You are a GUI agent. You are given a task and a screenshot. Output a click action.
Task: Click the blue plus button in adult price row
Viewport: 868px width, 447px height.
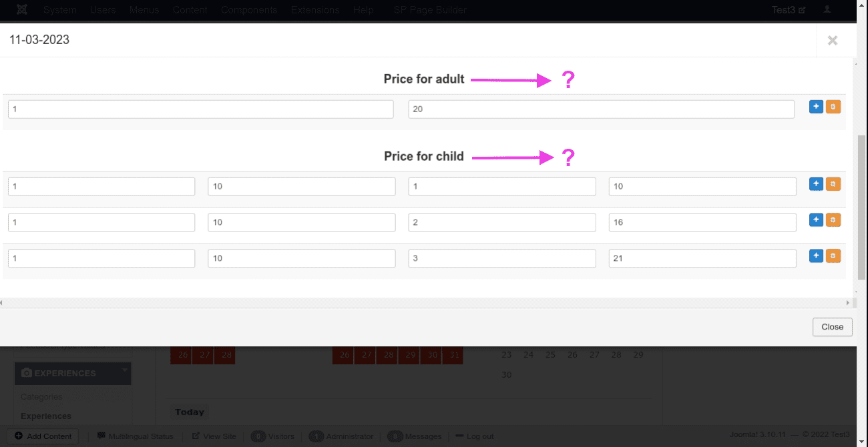coord(816,107)
